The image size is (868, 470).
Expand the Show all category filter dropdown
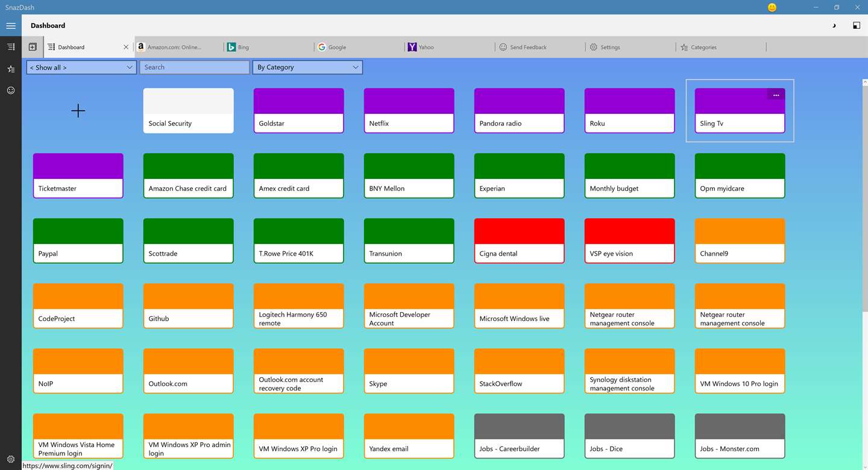tap(81, 67)
